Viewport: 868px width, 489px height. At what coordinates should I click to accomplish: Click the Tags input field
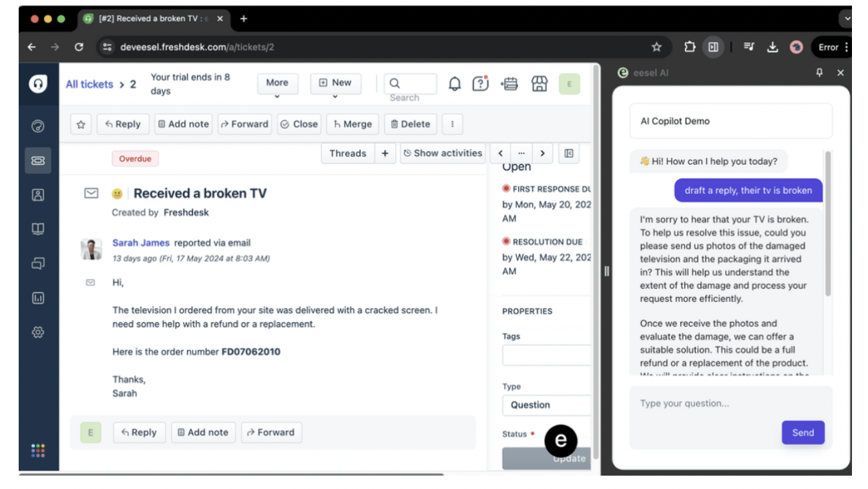[546, 355]
